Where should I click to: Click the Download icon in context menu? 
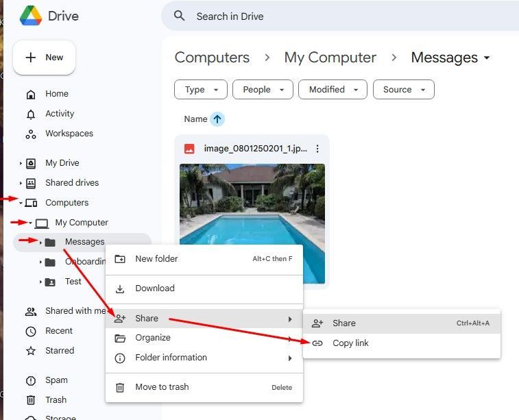(x=120, y=289)
